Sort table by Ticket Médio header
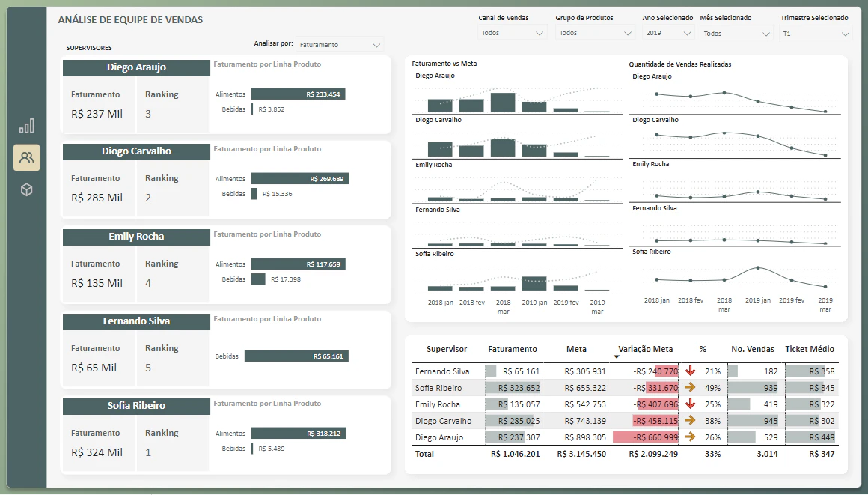868x495 pixels. tap(810, 349)
